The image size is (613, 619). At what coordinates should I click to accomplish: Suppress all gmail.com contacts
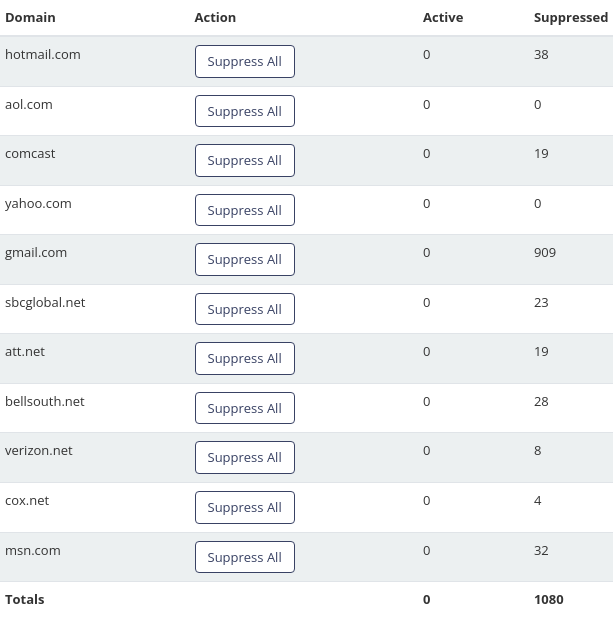pyautogui.click(x=245, y=259)
